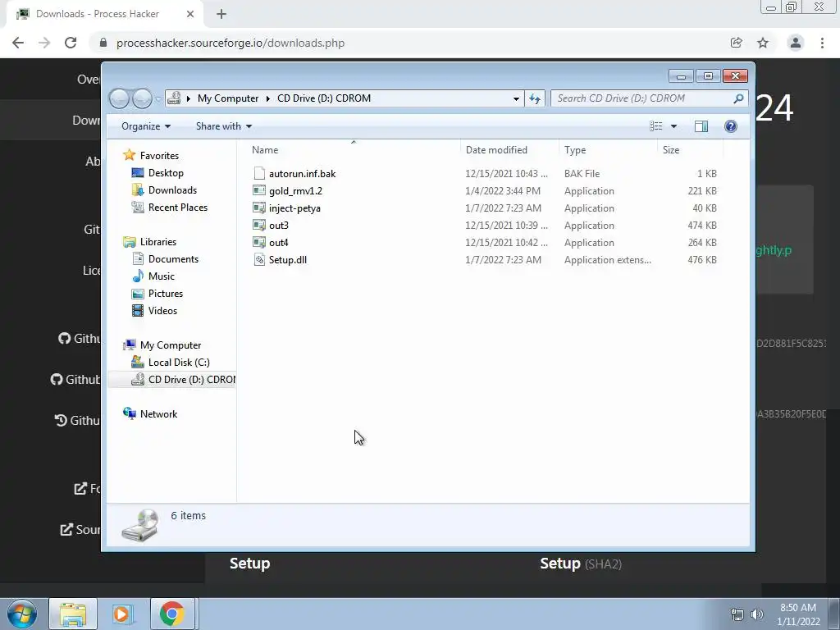Open the recent pages dropdown arrow
This screenshot has height=630, width=840.
158,98
